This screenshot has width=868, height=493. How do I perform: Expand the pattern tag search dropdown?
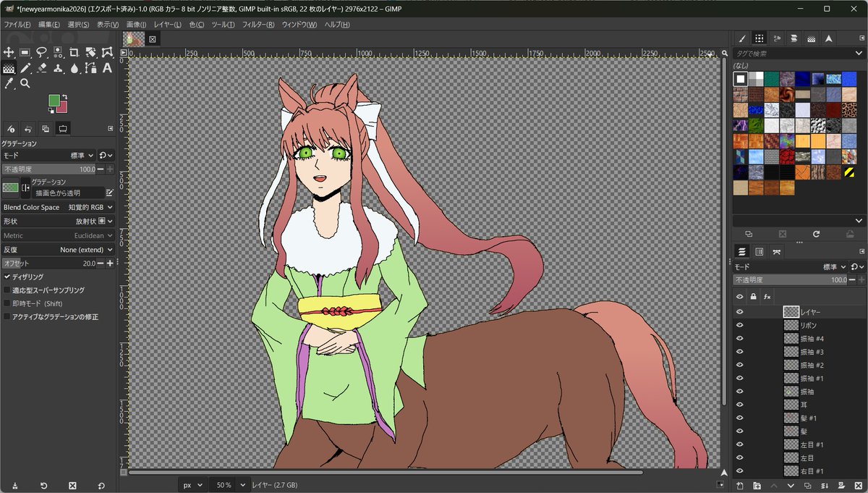[859, 54]
